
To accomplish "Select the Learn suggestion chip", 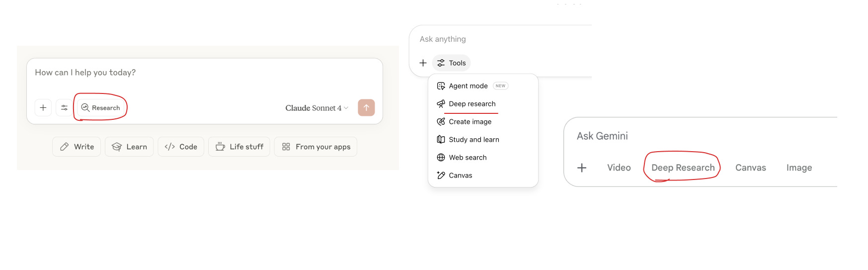I will [129, 147].
